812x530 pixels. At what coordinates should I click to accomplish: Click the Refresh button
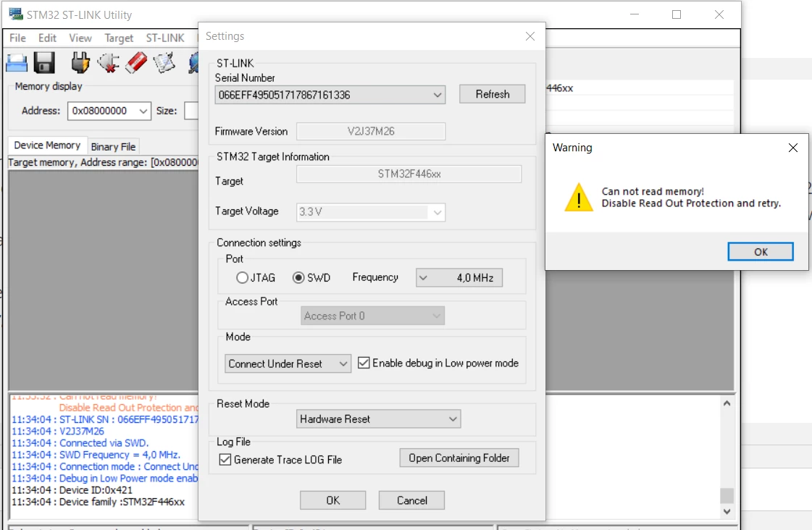(493, 94)
